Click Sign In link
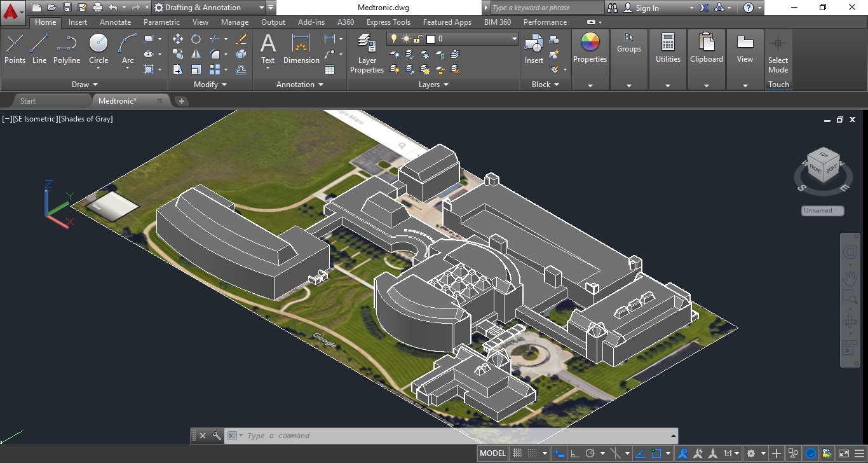The image size is (868, 463). click(647, 8)
